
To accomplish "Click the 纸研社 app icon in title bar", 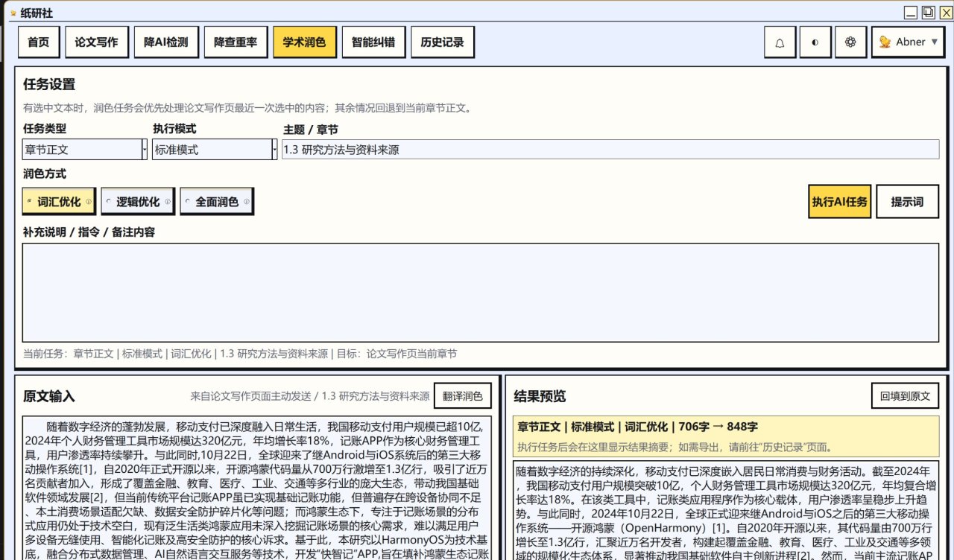I will [x=13, y=13].
